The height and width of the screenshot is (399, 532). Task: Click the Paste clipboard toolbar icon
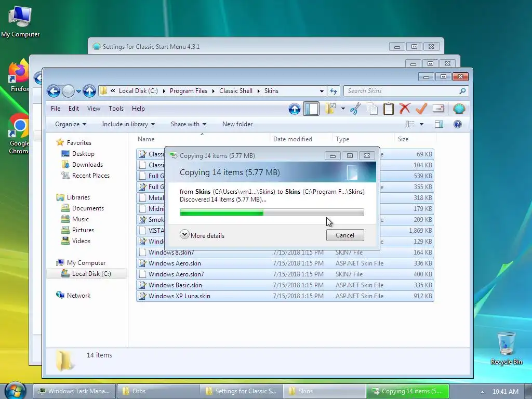pyautogui.click(x=388, y=109)
